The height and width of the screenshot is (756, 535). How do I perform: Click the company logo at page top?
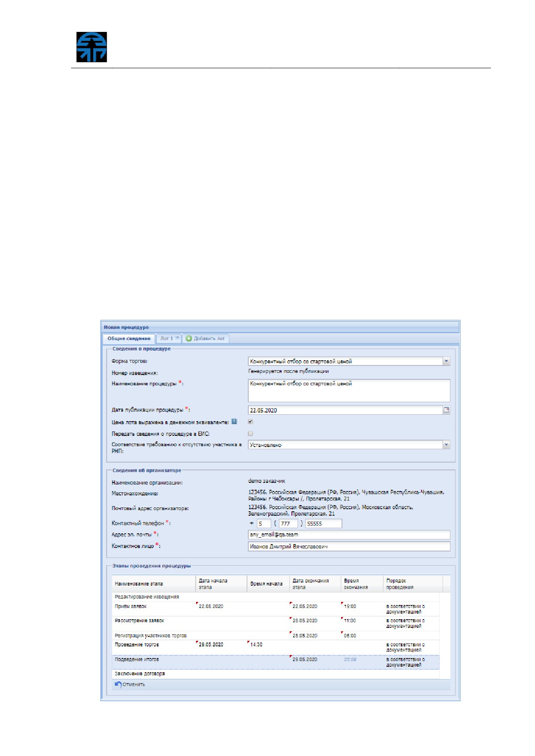click(92, 47)
